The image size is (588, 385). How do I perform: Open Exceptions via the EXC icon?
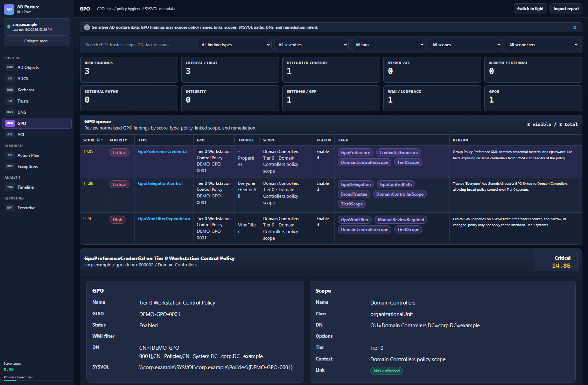pyautogui.click(x=10, y=166)
